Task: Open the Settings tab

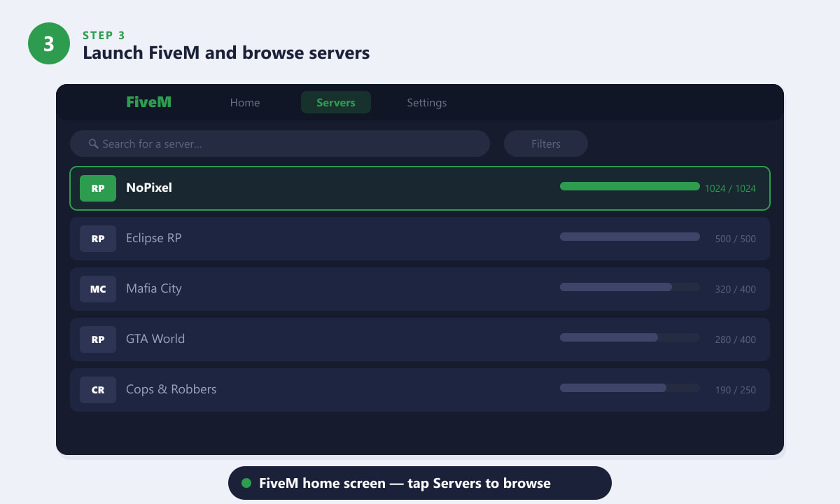Action: pyautogui.click(x=427, y=102)
